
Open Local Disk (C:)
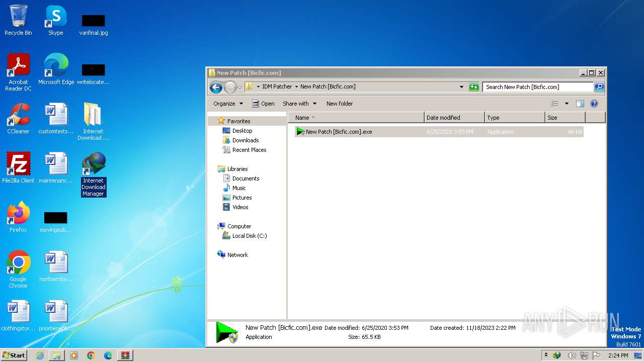250,236
